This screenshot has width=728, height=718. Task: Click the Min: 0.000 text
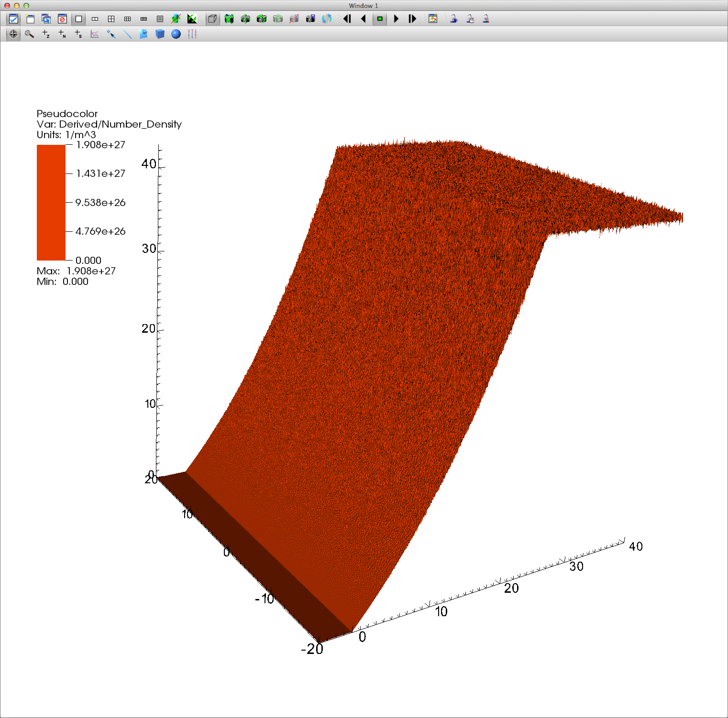63,282
